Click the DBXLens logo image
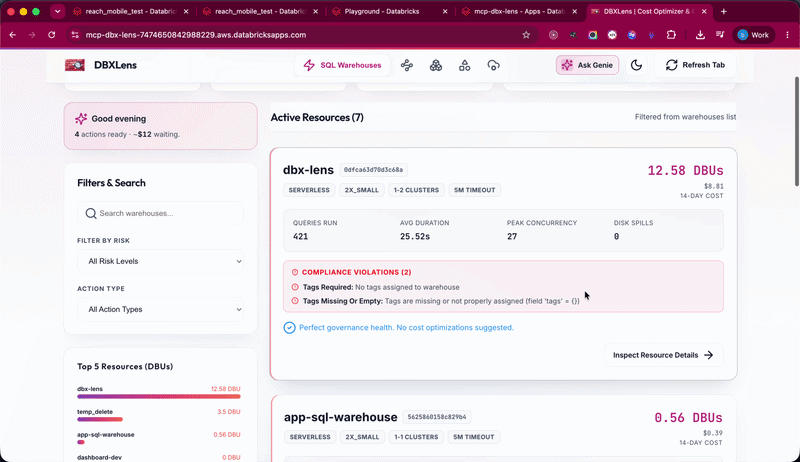 [75, 65]
